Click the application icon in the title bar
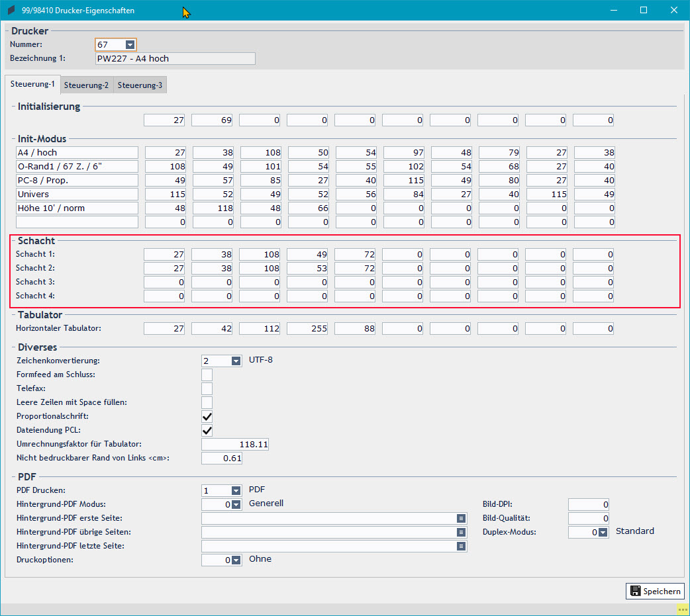The height and width of the screenshot is (616, 690). tap(11, 10)
